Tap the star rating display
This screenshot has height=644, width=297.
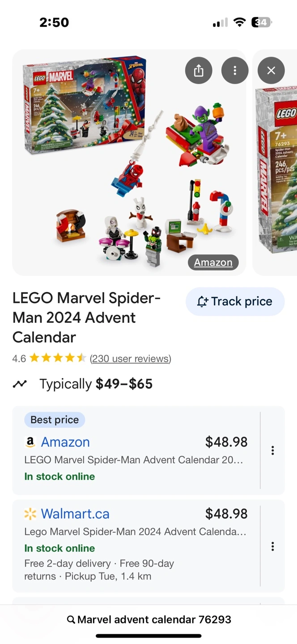pyautogui.click(x=57, y=359)
